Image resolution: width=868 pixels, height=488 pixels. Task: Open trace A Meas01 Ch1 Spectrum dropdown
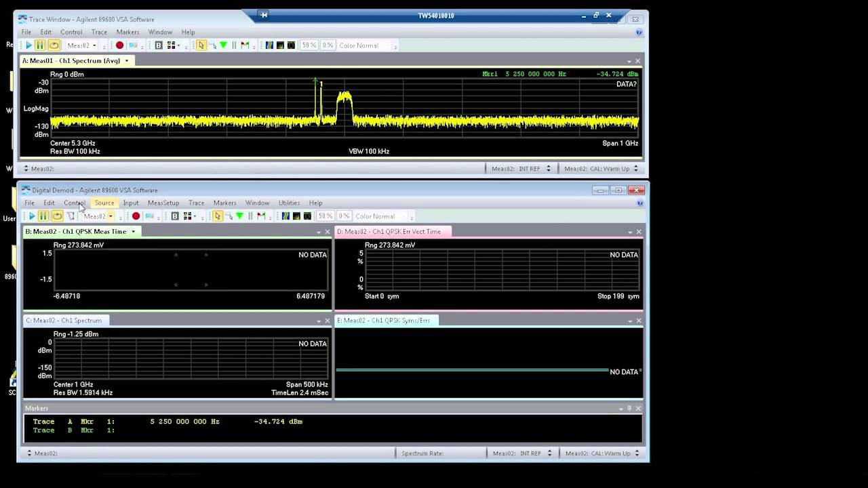126,61
